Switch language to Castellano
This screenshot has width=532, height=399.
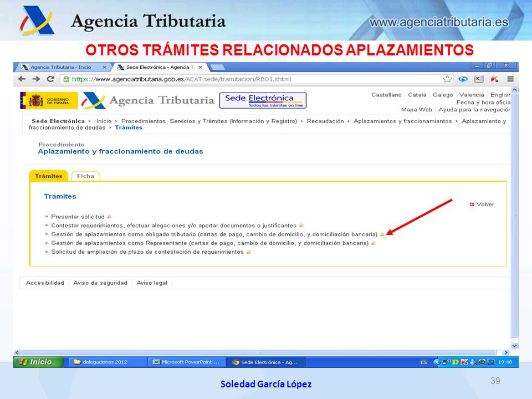[386, 95]
